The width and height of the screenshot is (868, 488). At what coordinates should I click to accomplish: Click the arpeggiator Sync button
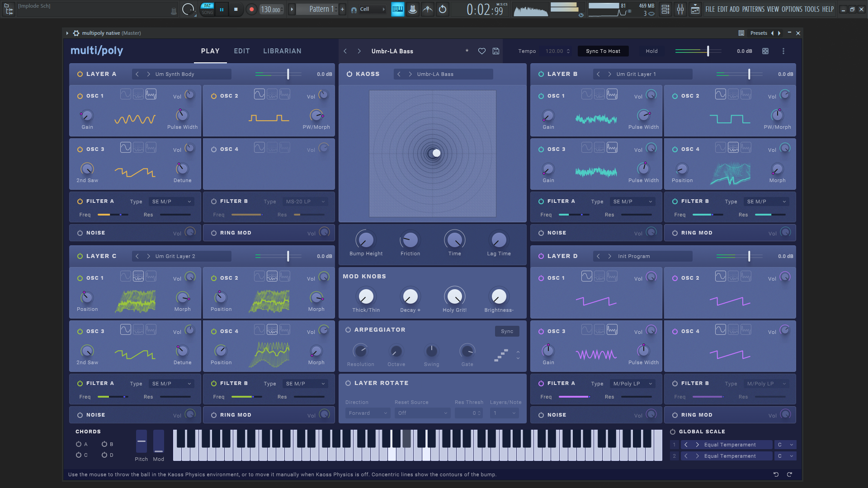tap(507, 331)
